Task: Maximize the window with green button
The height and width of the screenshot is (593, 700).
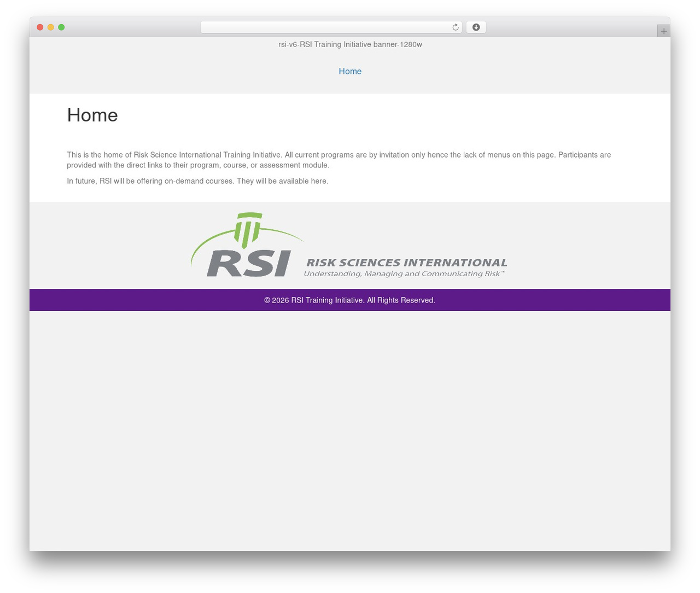Action: click(61, 27)
